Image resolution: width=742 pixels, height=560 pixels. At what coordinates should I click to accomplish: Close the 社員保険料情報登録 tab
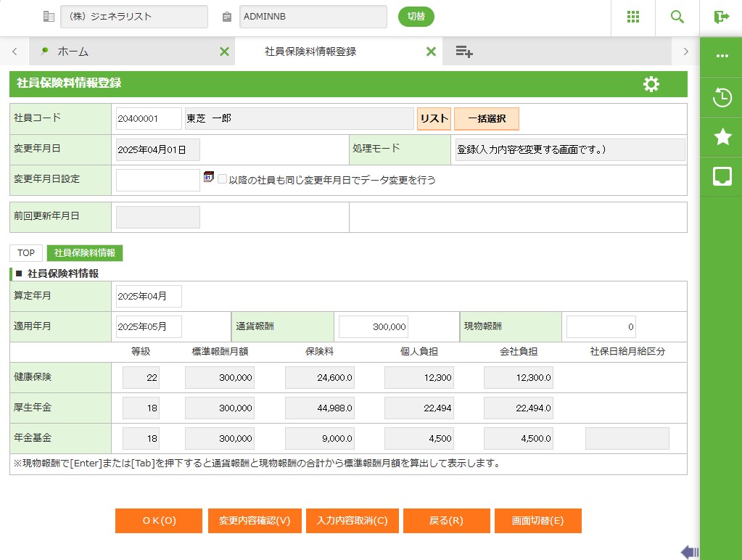(x=431, y=52)
